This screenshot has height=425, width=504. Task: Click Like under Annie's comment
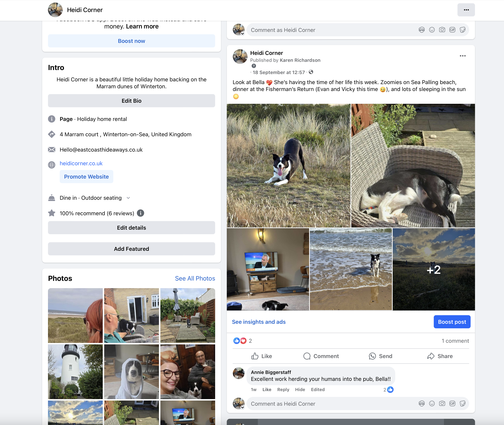(267, 390)
